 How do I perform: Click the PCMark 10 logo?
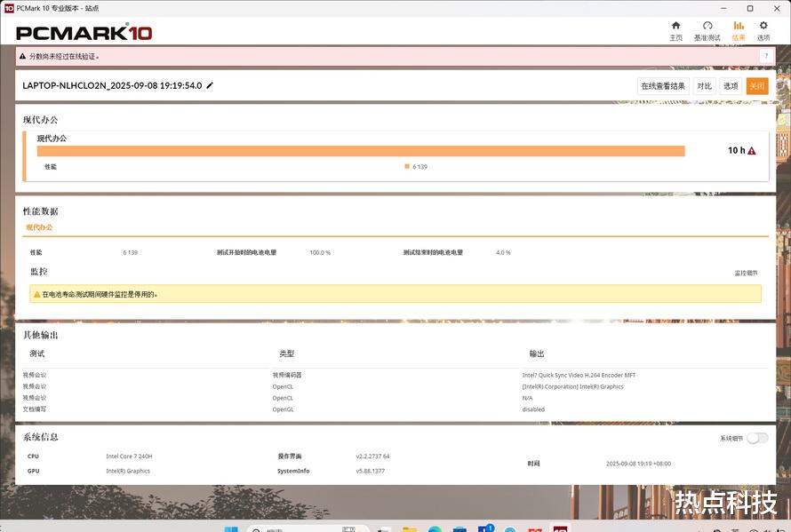coord(84,33)
